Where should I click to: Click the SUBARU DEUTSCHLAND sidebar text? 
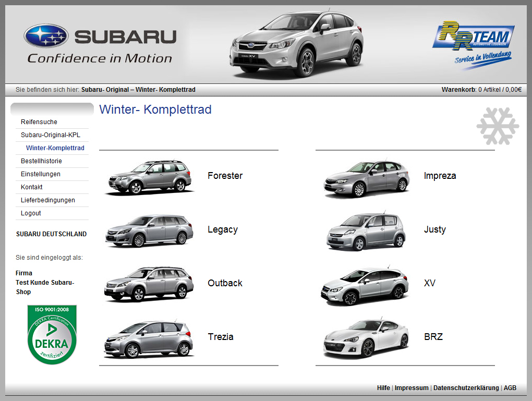[x=51, y=234]
